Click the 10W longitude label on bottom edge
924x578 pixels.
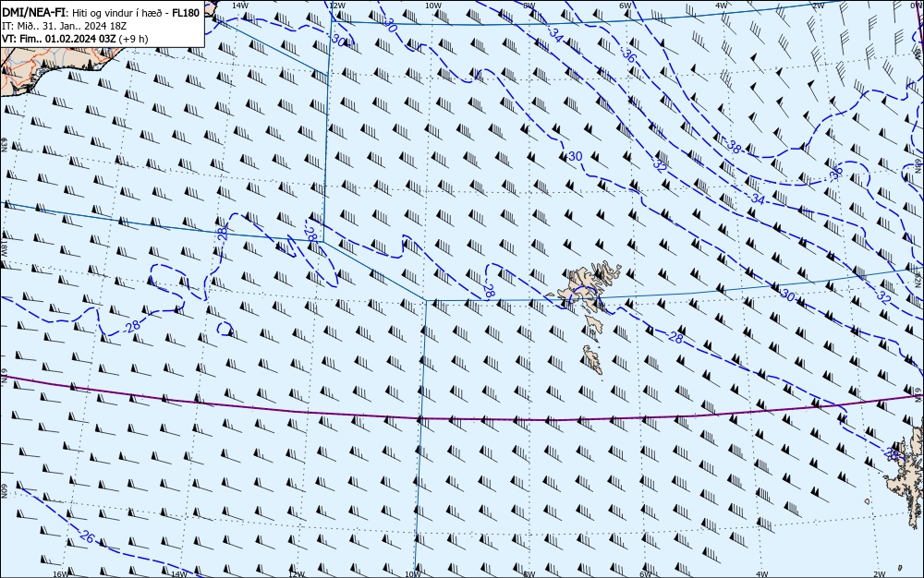(413, 574)
